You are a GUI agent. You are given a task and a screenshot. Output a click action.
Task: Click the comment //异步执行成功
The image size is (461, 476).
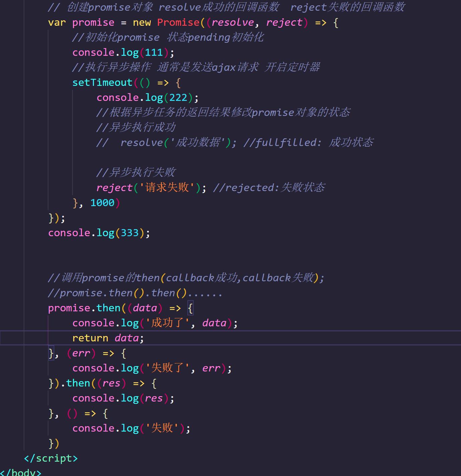(136, 128)
